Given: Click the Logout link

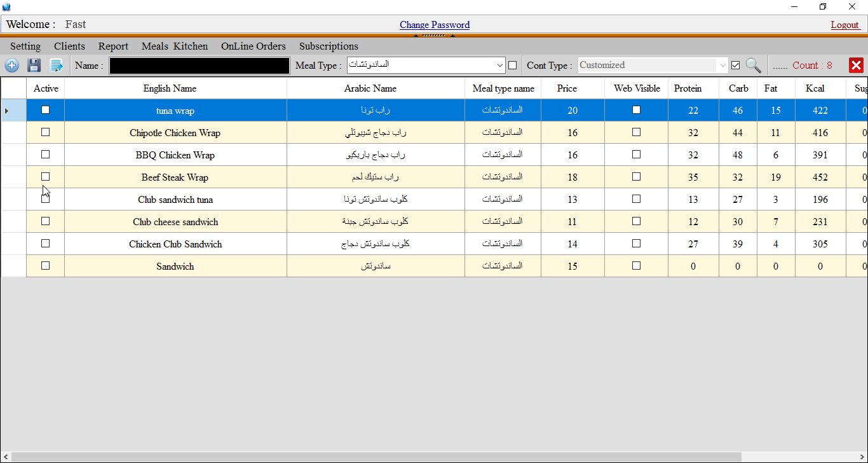Looking at the screenshot, I should (844, 25).
